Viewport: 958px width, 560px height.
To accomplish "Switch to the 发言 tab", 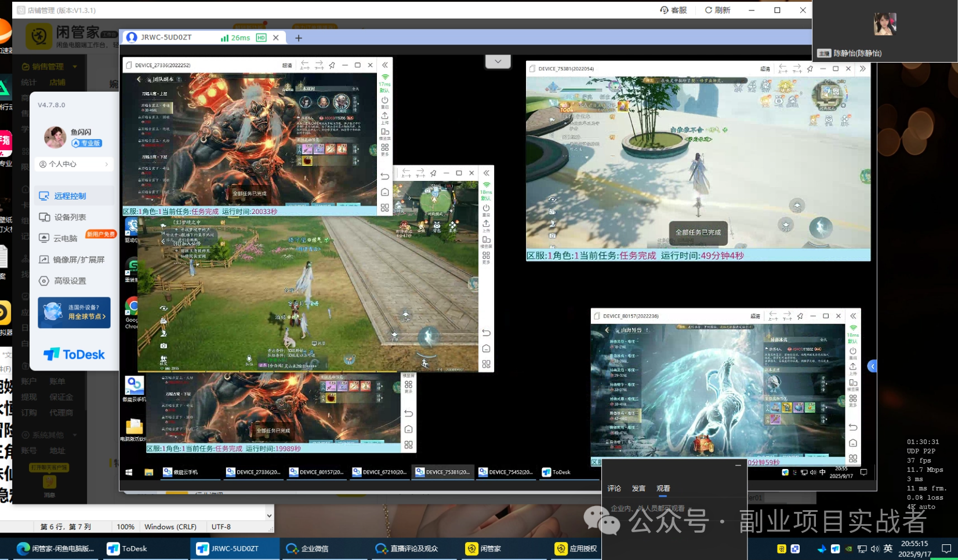I will click(638, 488).
